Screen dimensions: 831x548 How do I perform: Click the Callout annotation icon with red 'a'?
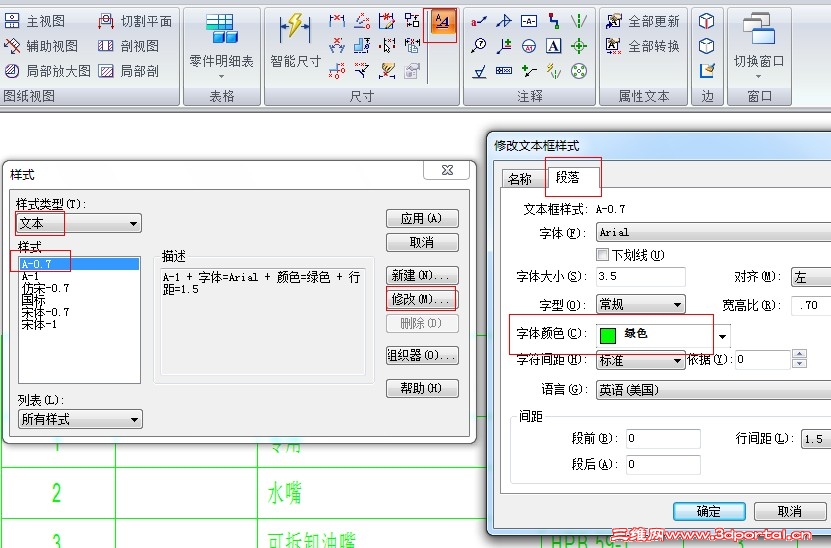tap(479, 21)
